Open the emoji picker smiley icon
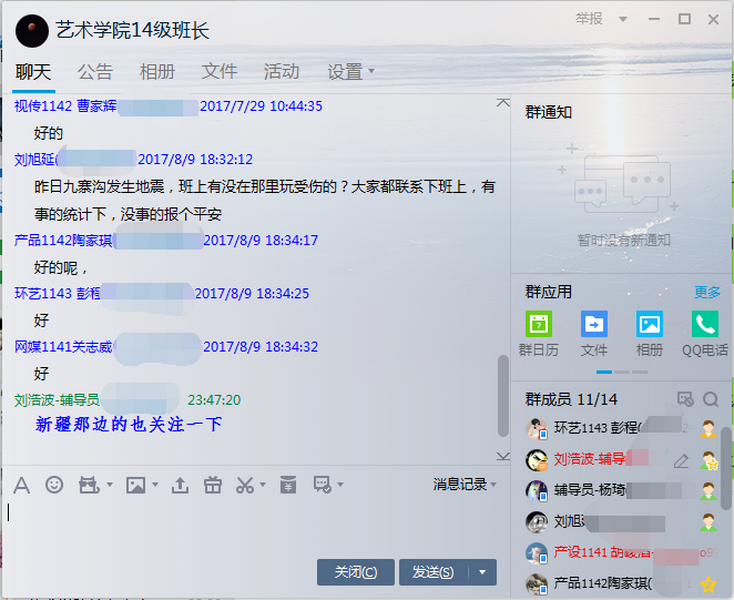The height and width of the screenshot is (600, 734). coord(54,485)
